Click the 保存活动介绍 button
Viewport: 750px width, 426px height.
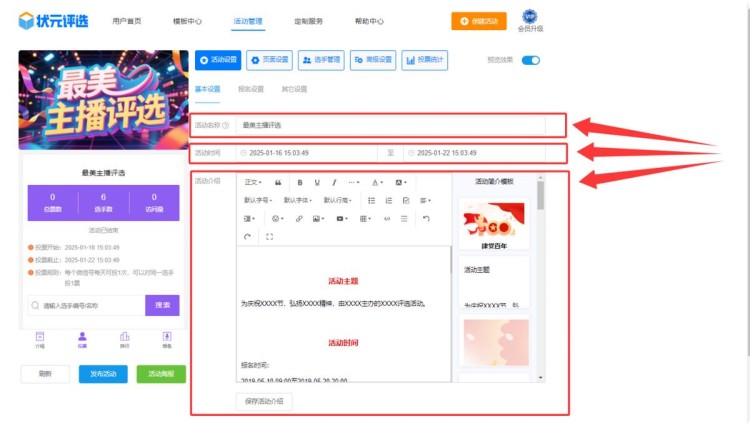click(264, 401)
